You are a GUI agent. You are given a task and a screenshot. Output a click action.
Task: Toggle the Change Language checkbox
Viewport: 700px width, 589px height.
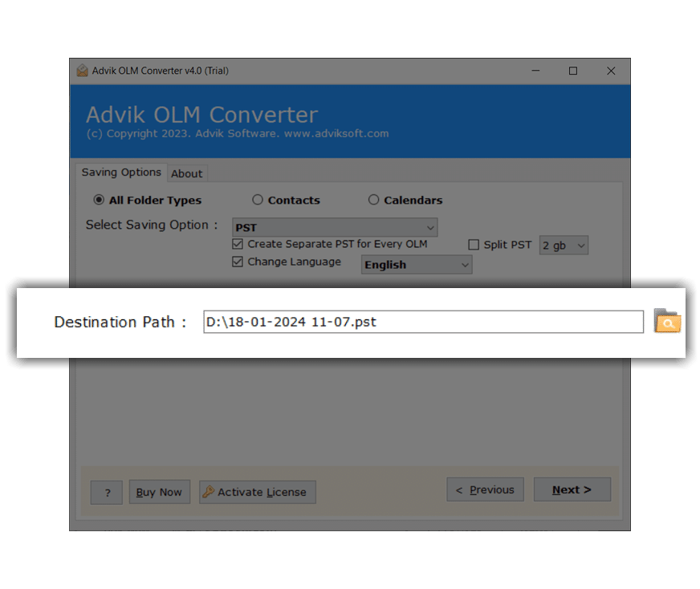click(x=238, y=262)
